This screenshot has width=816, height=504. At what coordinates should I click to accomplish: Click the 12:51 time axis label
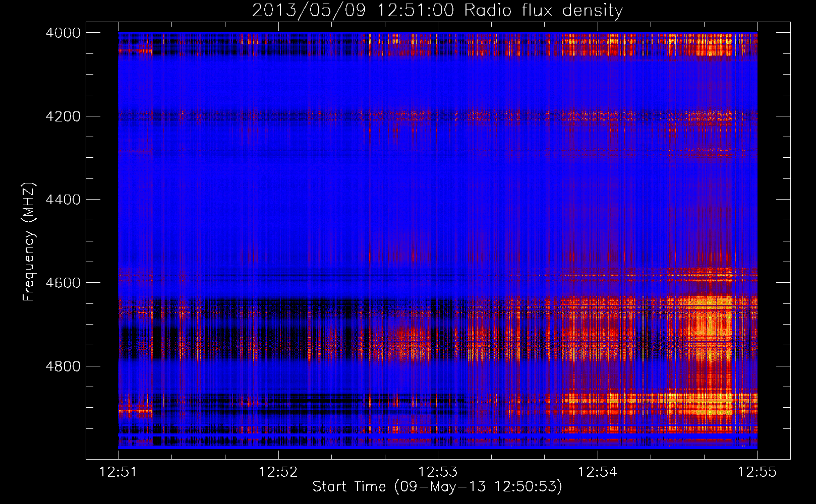click(x=118, y=472)
